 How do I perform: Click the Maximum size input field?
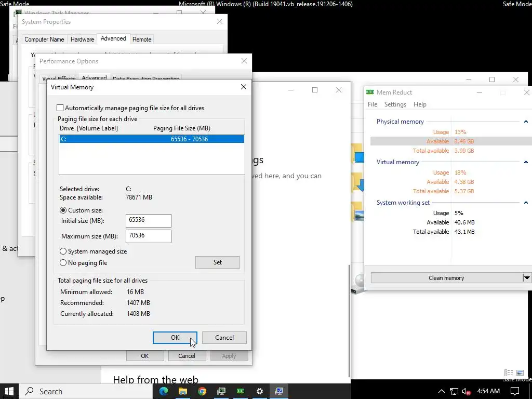(148, 236)
